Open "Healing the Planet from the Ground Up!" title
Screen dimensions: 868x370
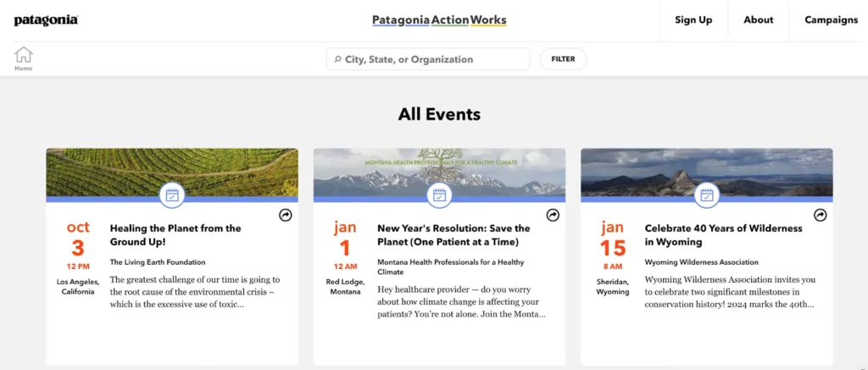(x=175, y=234)
